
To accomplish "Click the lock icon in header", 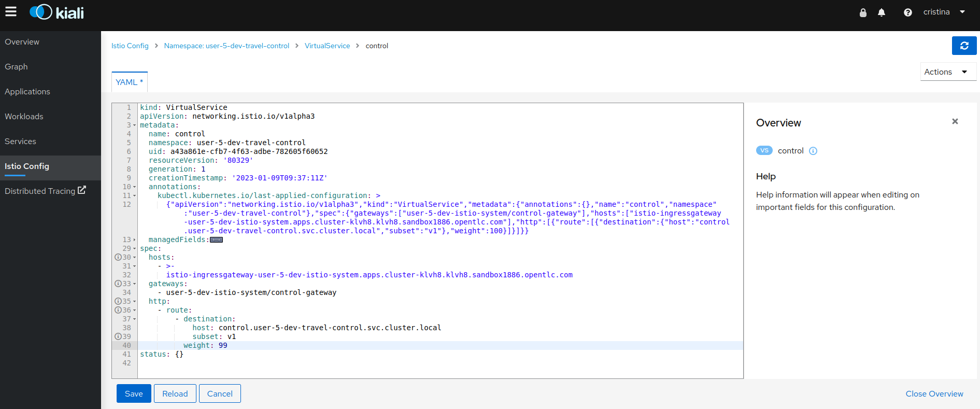I will click(863, 12).
